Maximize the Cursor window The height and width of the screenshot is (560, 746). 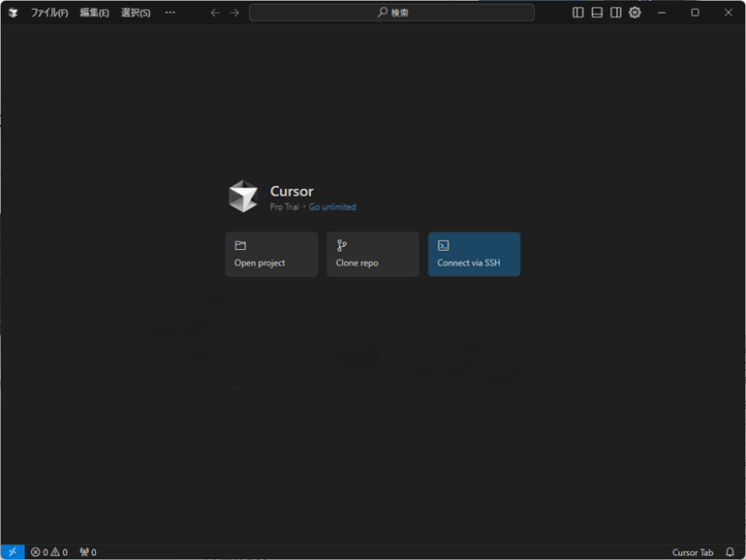coord(695,13)
